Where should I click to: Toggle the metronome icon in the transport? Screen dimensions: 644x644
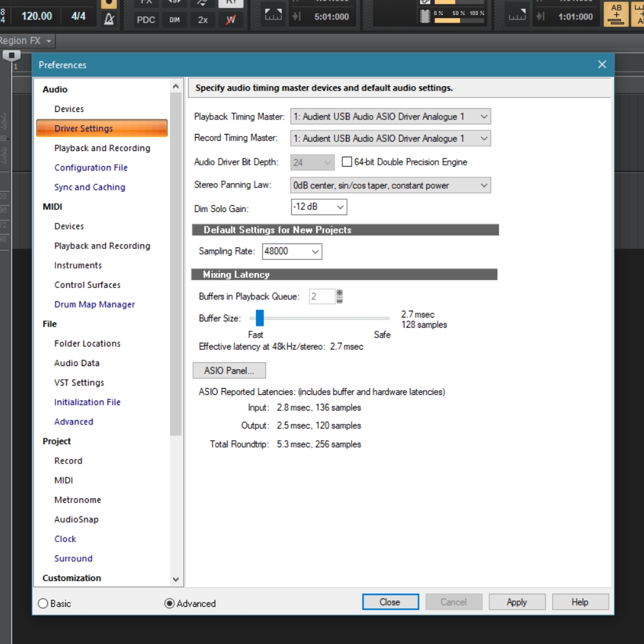coord(109,19)
